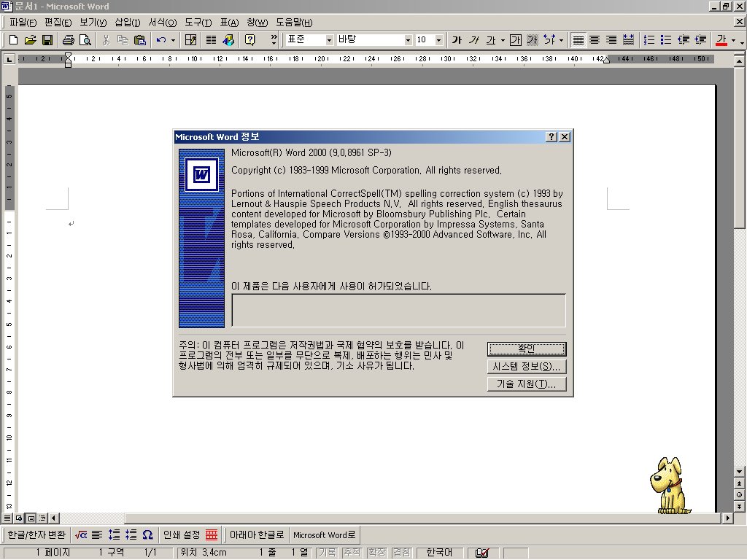Open the font size dropdown

coord(438,40)
